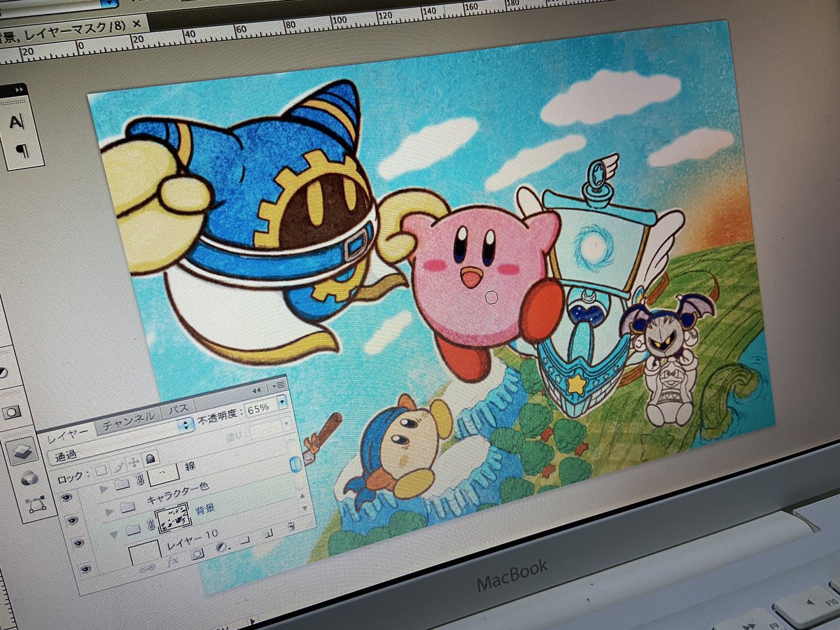This screenshot has height=630, width=840.
Task: Select the 背景 group name
Action: pyautogui.click(x=204, y=510)
